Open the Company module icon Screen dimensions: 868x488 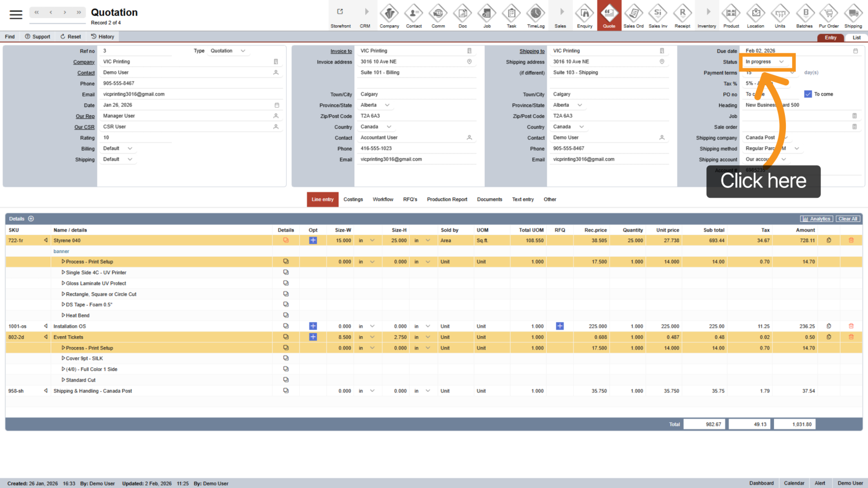(389, 15)
